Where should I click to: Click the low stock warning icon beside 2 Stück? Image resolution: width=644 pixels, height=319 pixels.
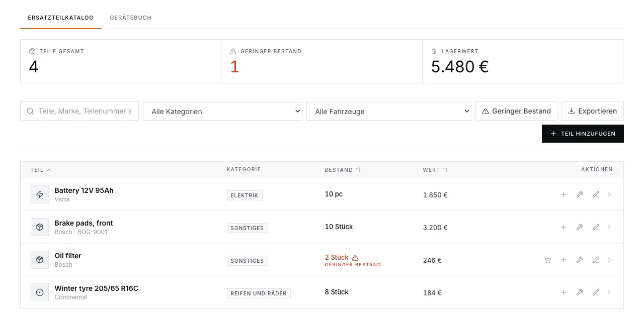point(355,257)
